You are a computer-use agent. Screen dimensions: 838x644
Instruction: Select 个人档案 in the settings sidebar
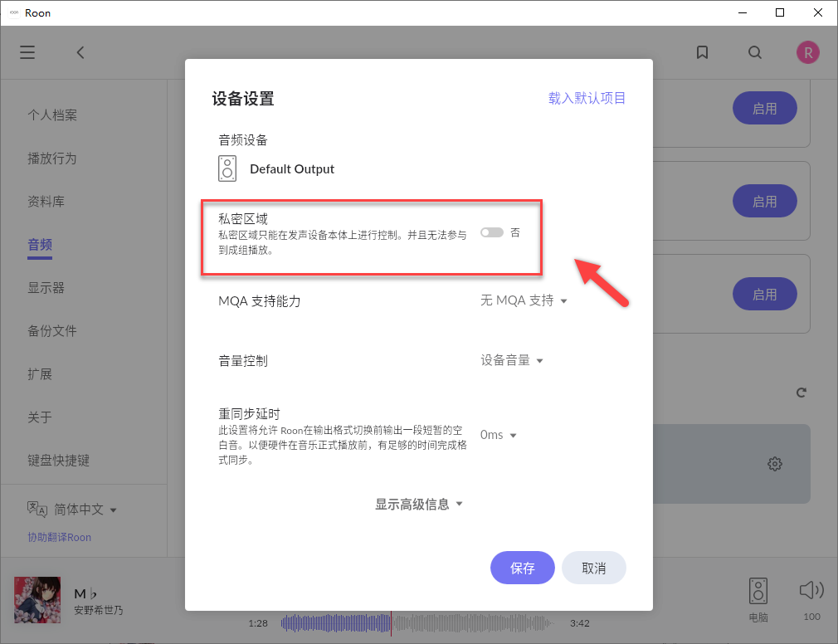click(52, 115)
